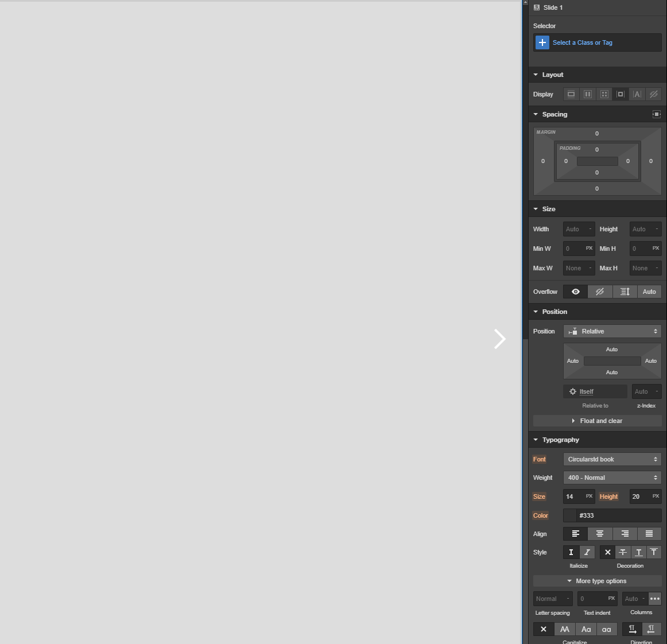Align text center
This screenshot has width=667, height=644.
tap(600, 533)
